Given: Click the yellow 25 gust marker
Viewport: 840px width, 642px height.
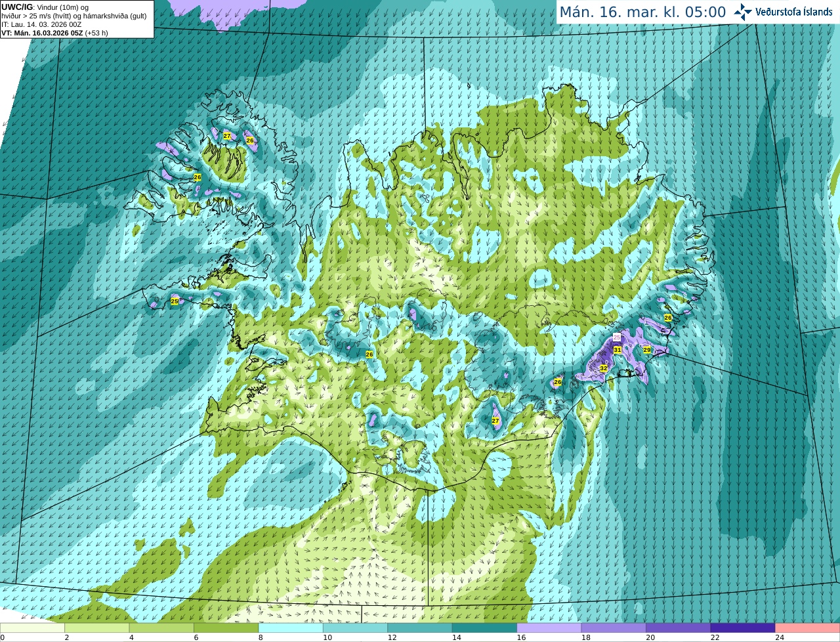Looking at the screenshot, I should 175,301.
